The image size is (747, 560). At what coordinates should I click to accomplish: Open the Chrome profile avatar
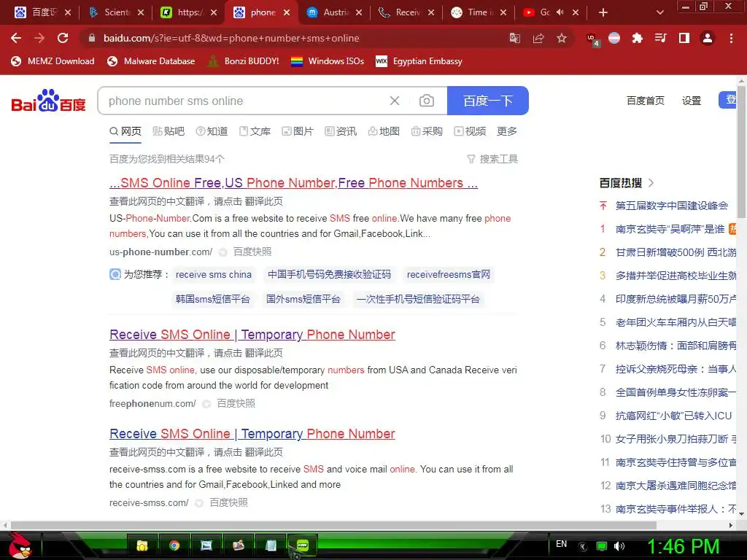(708, 38)
